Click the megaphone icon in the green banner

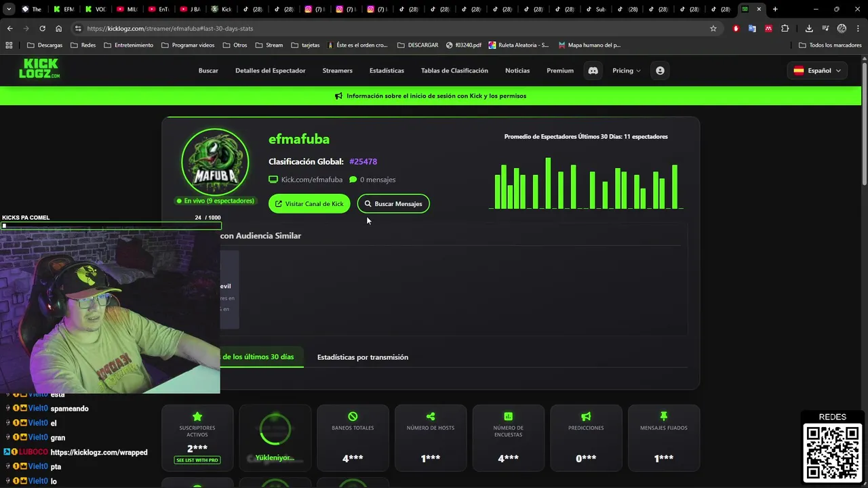coord(338,96)
